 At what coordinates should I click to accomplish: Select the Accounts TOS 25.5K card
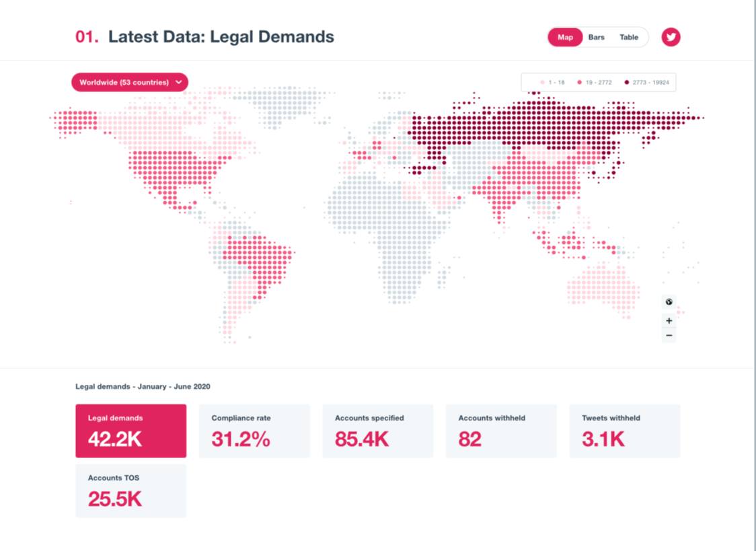130,490
